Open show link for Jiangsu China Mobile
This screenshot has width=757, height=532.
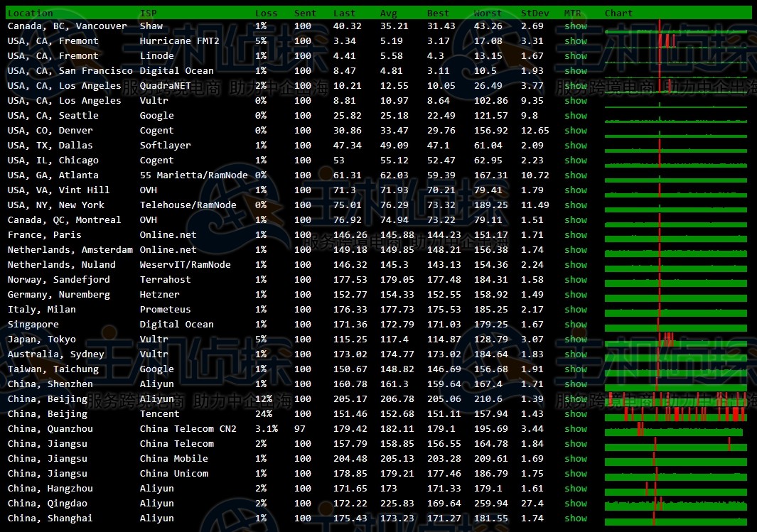tap(576, 459)
